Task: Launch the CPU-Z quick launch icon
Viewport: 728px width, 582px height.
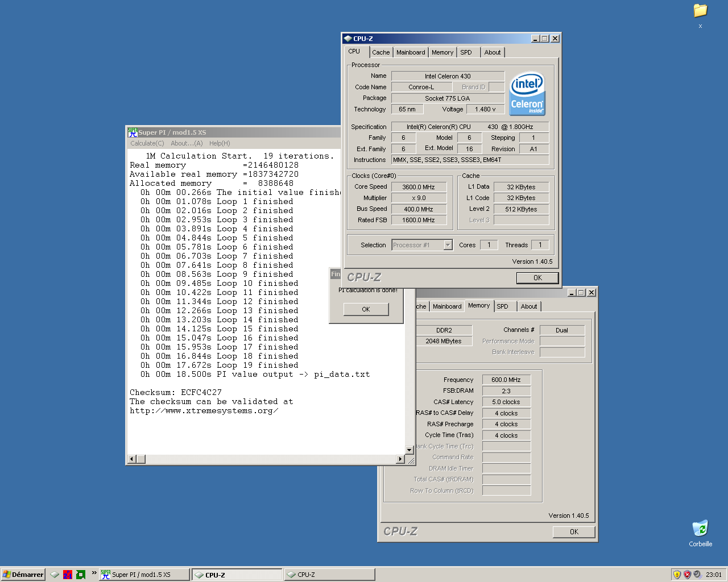Action: click(55, 575)
